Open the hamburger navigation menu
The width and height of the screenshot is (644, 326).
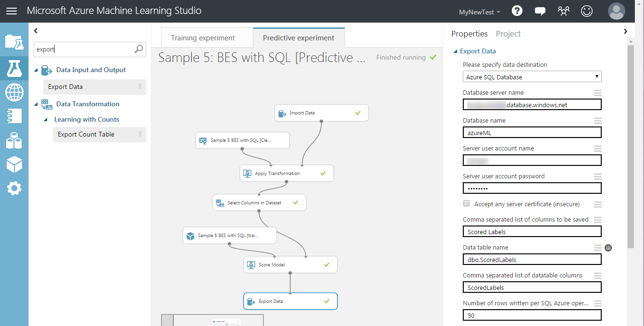11,11
